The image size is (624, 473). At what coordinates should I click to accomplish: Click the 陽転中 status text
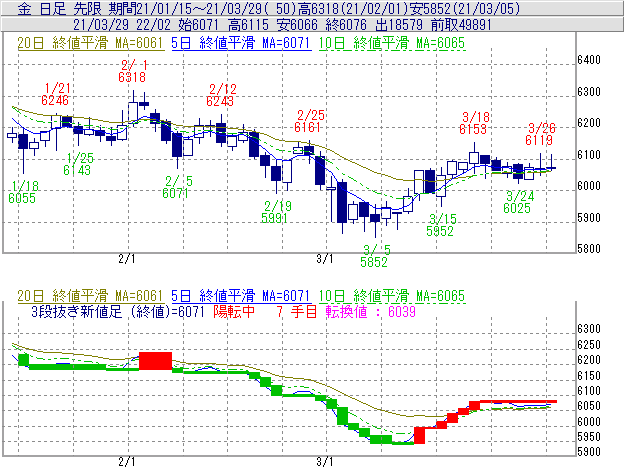point(234,311)
